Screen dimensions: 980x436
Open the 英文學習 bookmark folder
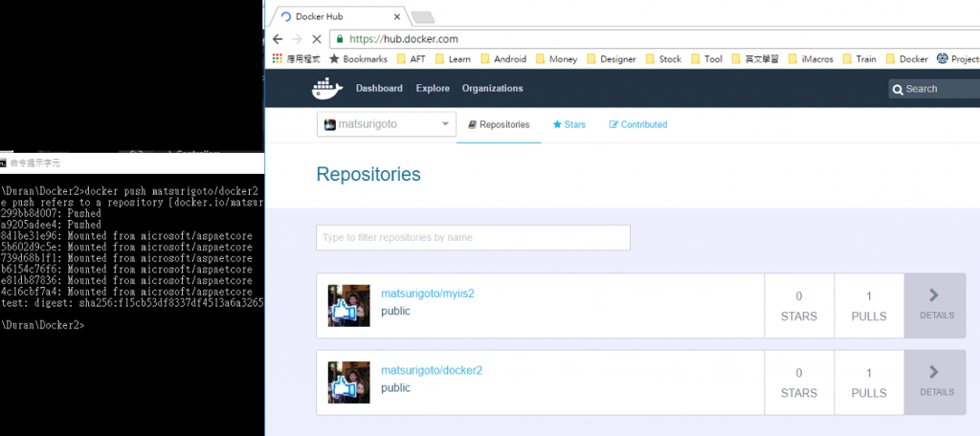click(756, 58)
